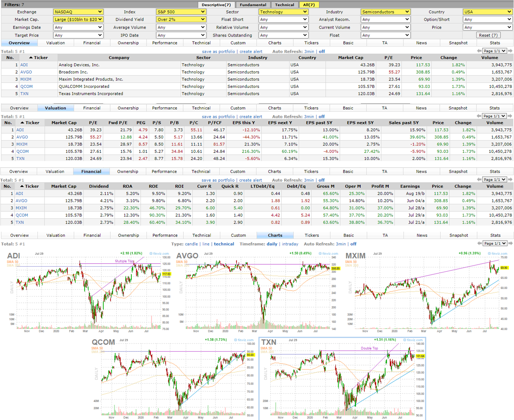Open the AVGO daily chart thumbnail
This screenshot has width=514, height=420.
(258, 292)
